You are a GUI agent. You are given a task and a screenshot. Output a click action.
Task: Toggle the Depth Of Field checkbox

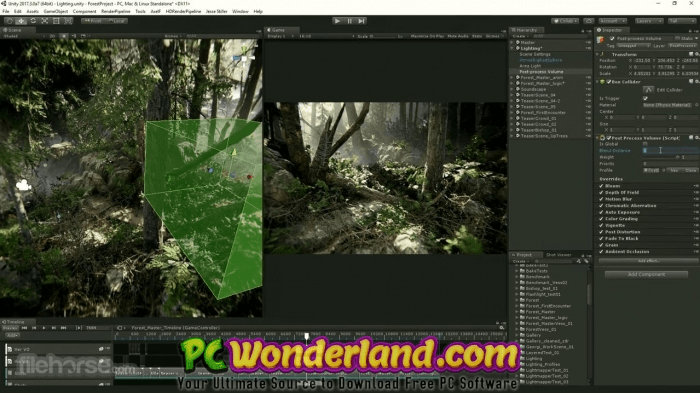click(x=601, y=192)
